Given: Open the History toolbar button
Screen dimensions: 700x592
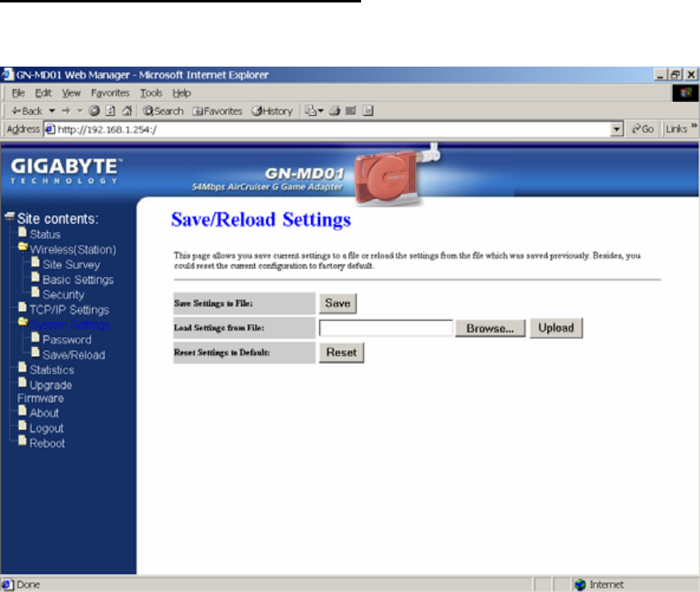Looking at the screenshot, I should coord(272,111).
